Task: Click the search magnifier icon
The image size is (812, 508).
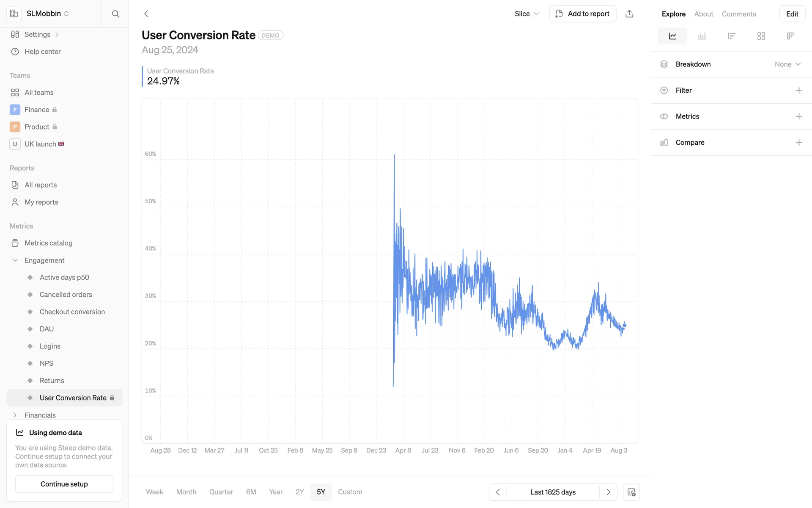Action: click(115, 14)
